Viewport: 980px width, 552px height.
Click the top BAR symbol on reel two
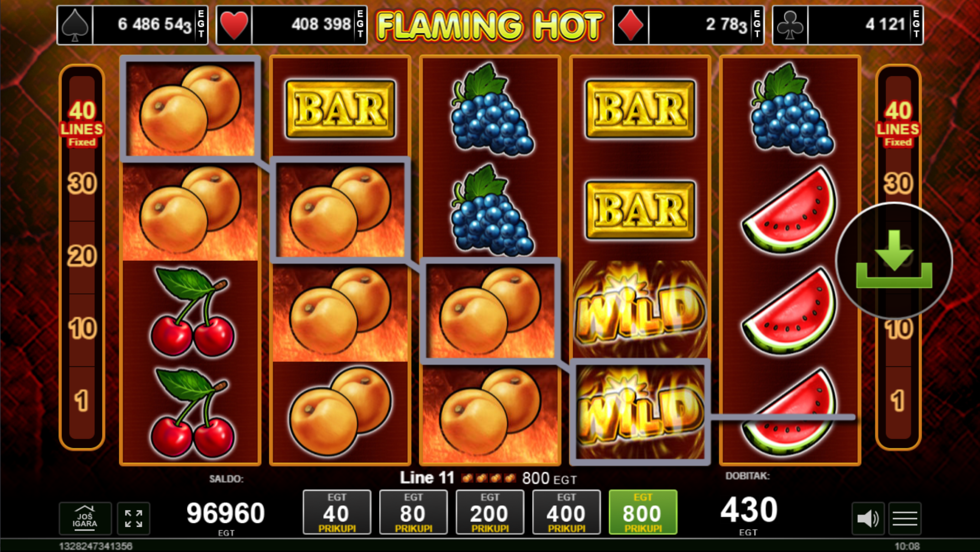pyautogui.click(x=340, y=109)
